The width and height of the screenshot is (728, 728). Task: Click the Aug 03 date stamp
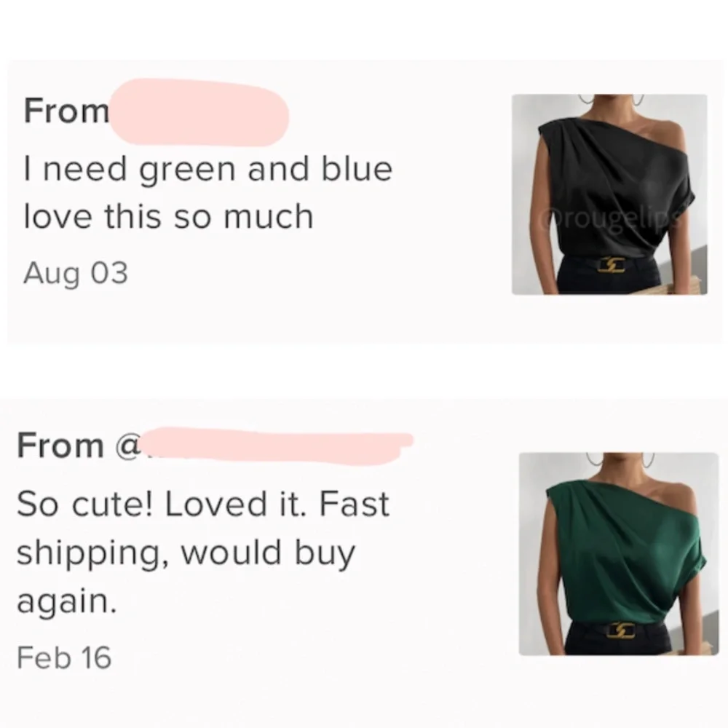(x=76, y=274)
